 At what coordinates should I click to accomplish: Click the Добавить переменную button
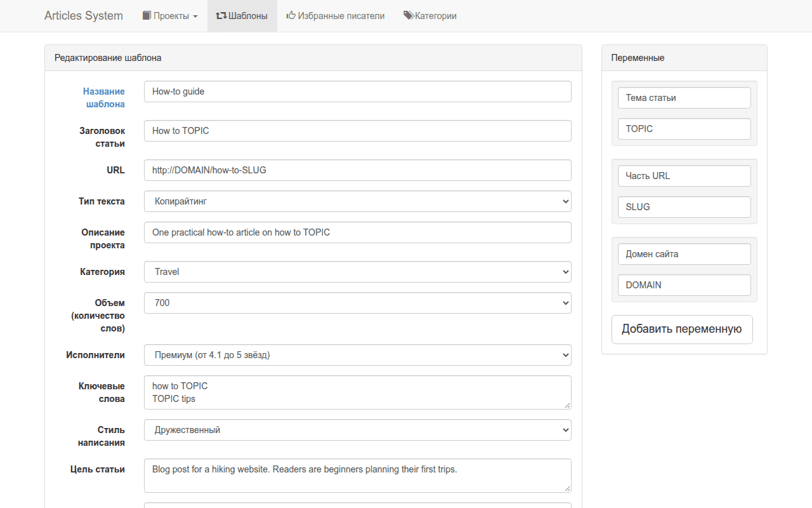[682, 330]
